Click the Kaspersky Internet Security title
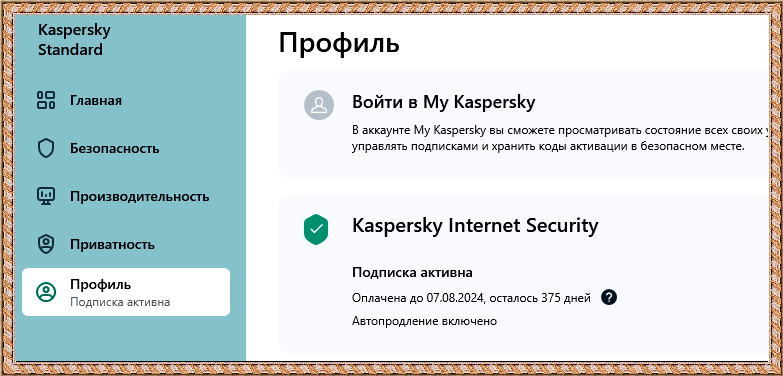Screen dimensions: 783x376 [475, 226]
